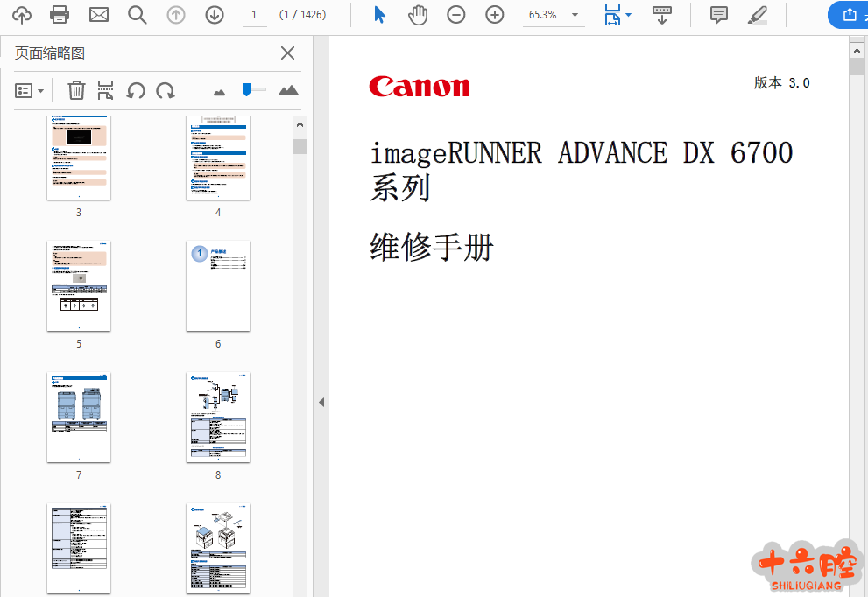Go to next page with down arrow
This screenshot has height=597, width=868.
coord(214,15)
